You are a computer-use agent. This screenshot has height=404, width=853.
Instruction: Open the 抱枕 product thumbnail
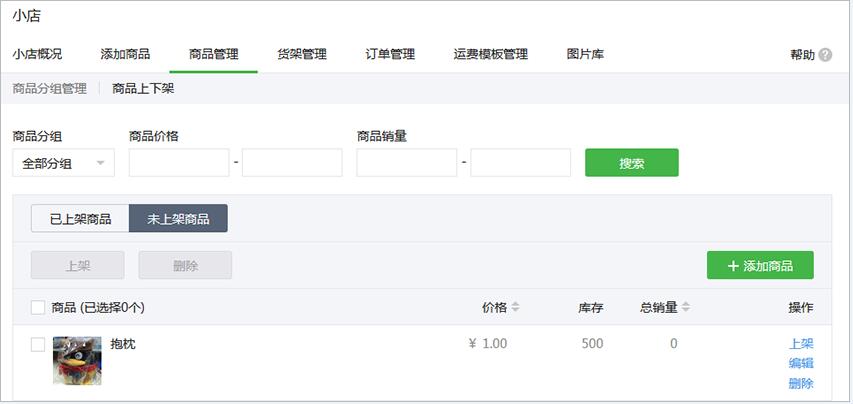pyautogui.click(x=77, y=361)
